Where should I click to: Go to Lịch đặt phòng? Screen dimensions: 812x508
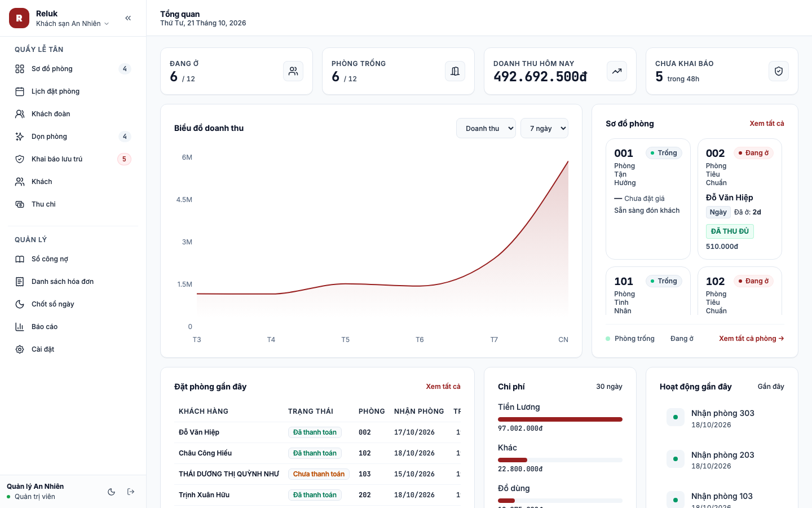[x=73, y=91]
